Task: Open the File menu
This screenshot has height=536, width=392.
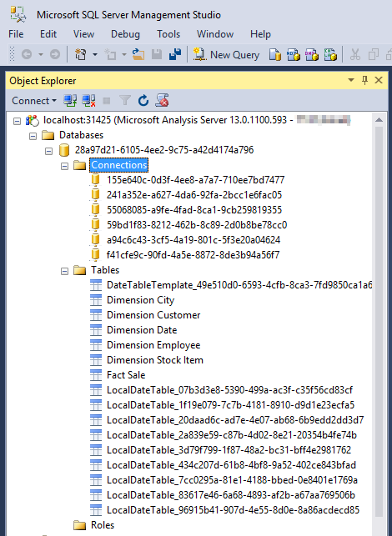Action: click(x=16, y=34)
